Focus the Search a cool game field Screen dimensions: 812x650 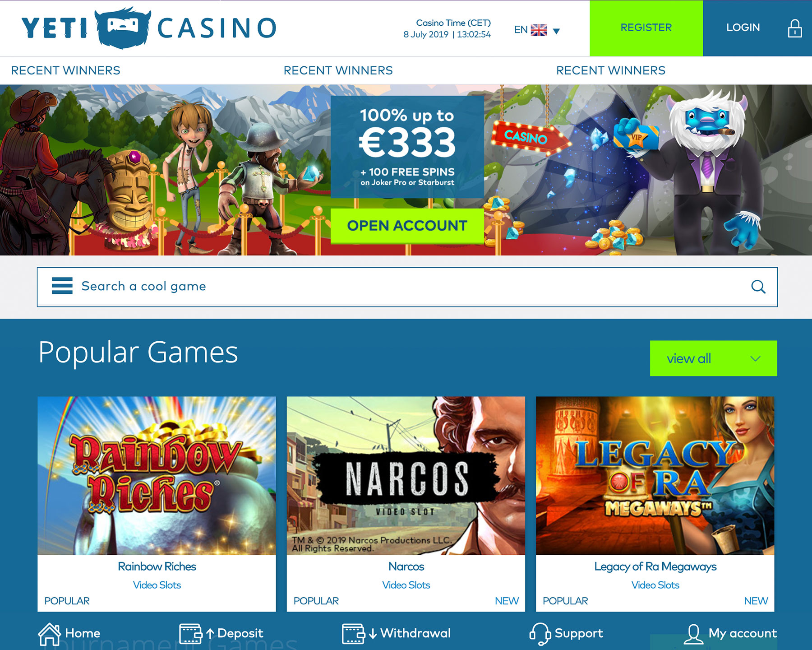407,287
